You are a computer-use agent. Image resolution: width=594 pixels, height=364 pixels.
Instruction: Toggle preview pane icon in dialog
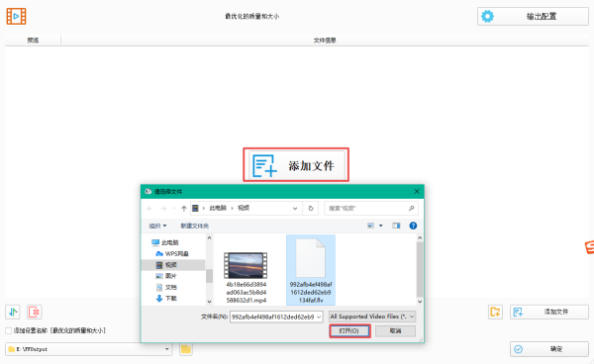pos(396,226)
